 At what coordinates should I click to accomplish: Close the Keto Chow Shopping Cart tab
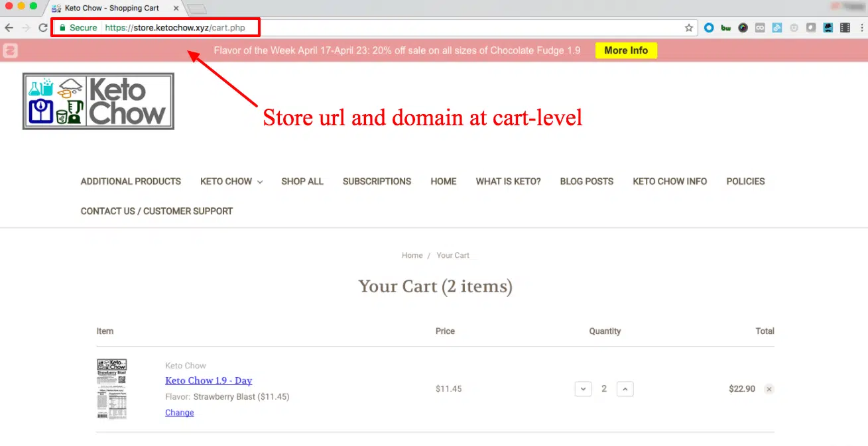tap(175, 9)
